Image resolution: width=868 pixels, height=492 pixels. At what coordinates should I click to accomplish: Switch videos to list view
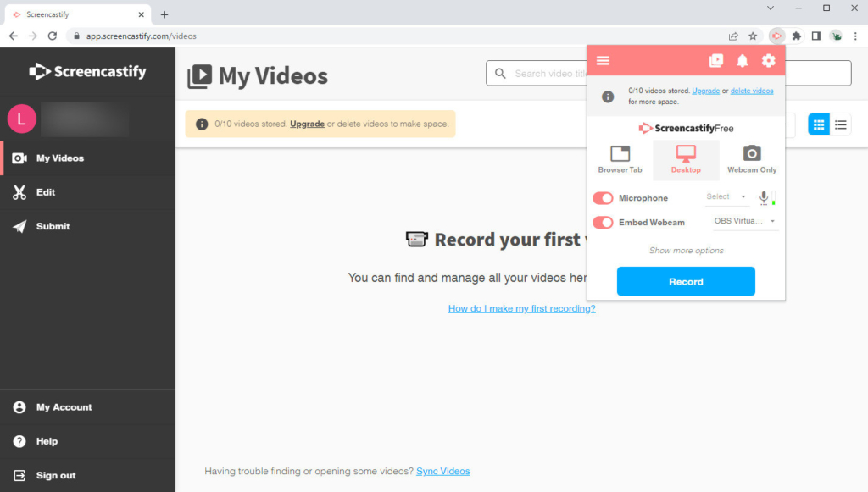coord(840,124)
